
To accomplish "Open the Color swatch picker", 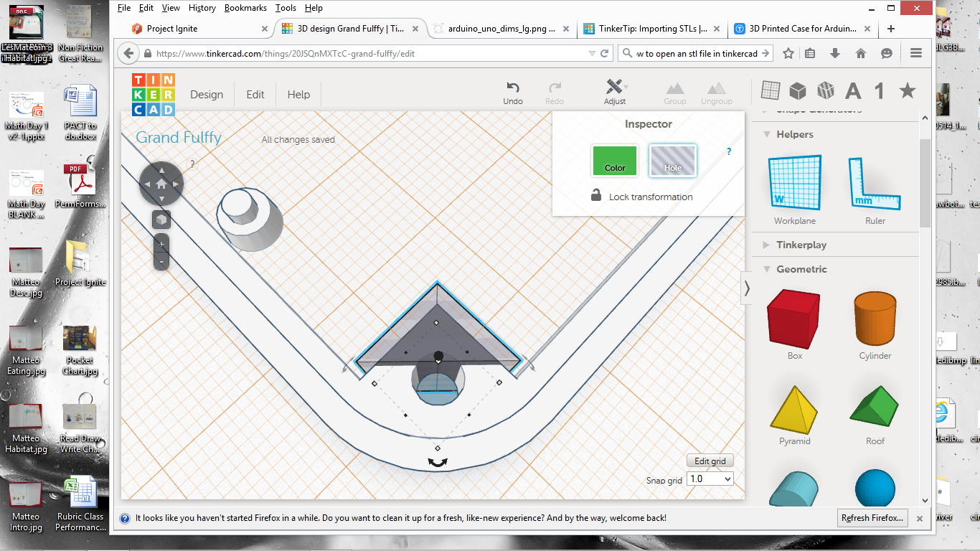I will click(615, 161).
